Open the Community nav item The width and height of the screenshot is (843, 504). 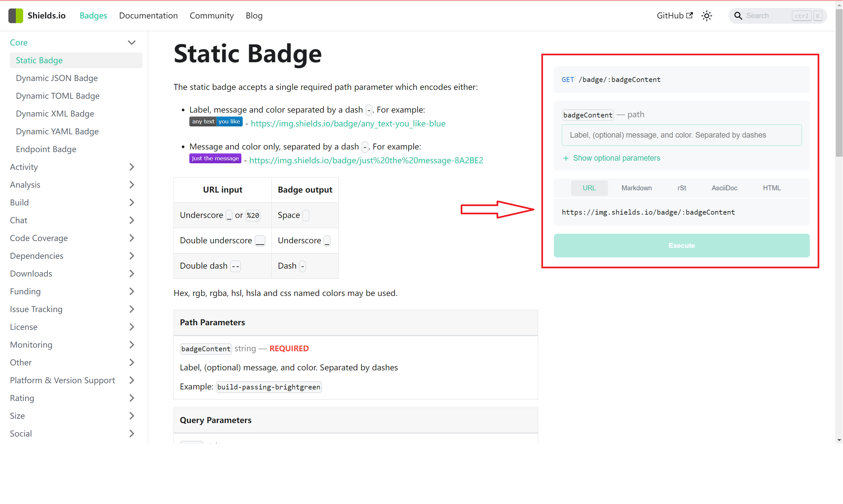[212, 15]
